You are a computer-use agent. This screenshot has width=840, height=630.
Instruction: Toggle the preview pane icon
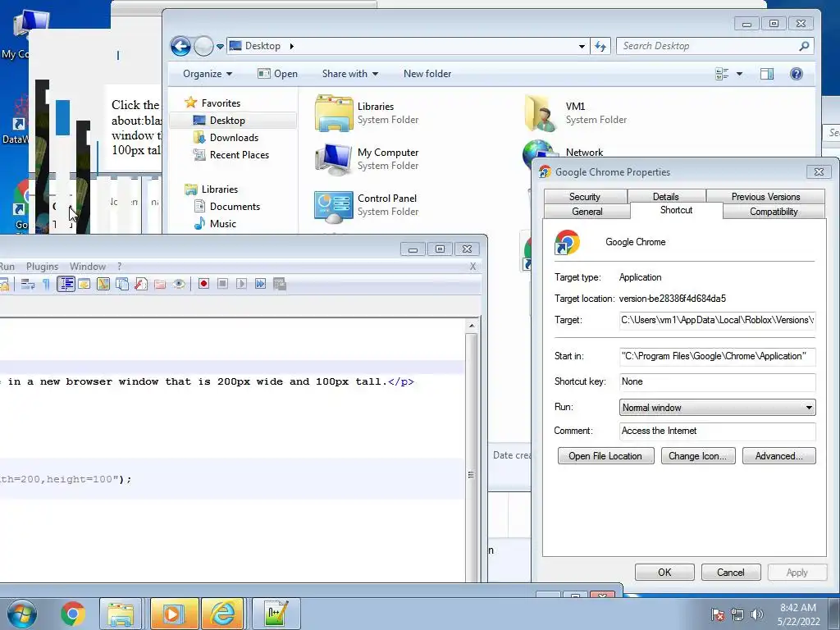767,74
